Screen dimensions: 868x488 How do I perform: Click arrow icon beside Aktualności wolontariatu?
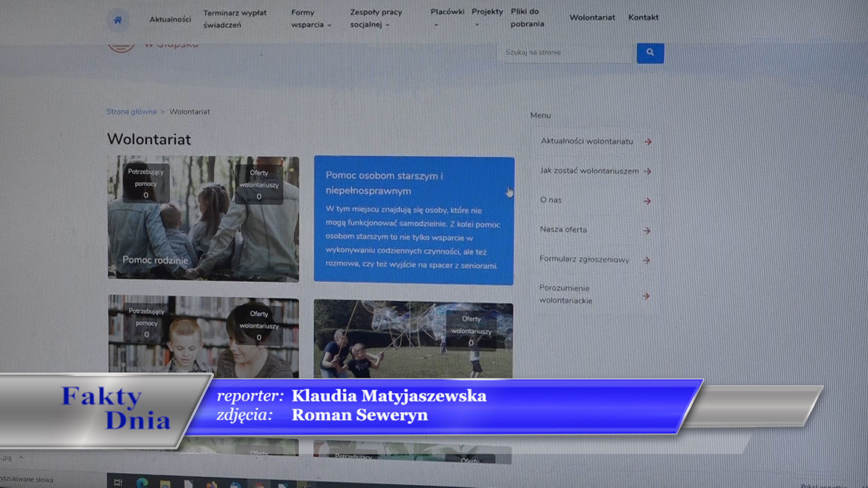(648, 142)
